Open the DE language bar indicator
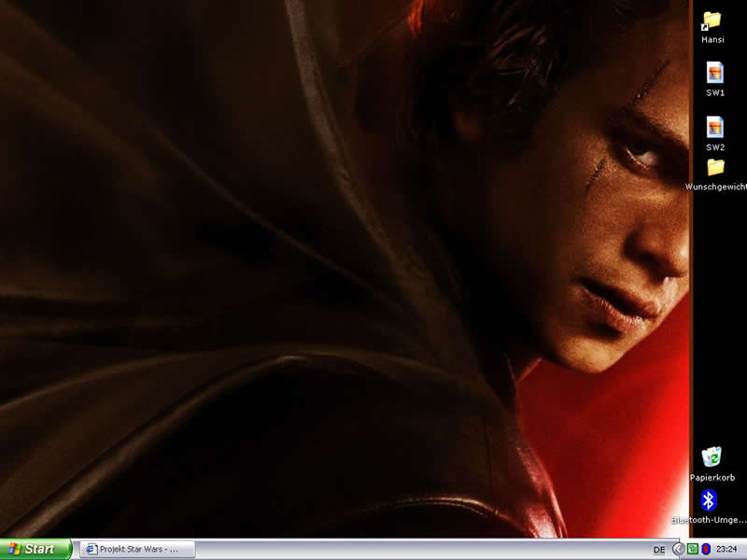This screenshot has width=747, height=560. (659, 550)
